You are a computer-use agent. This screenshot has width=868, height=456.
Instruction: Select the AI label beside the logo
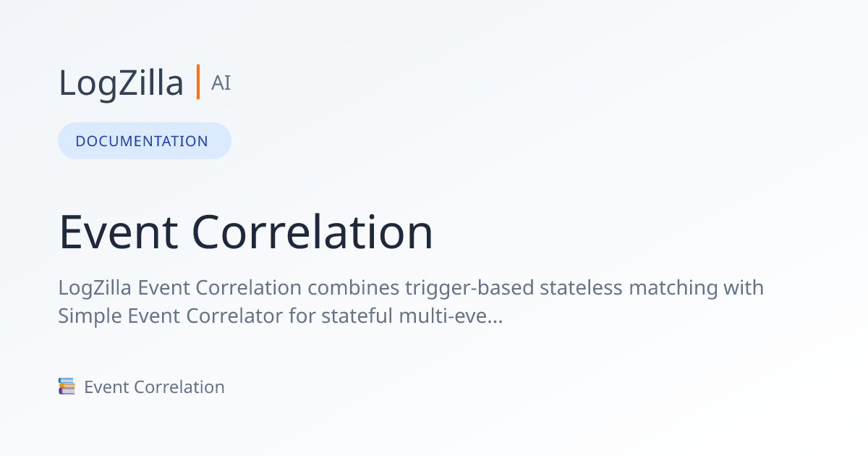pyautogui.click(x=221, y=83)
